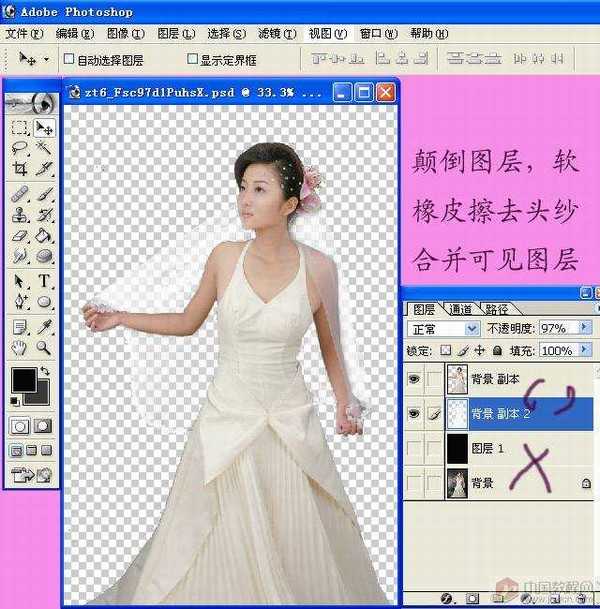Click the foreground color swatch
This screenshot has height=609, width=600.
point(23,381)
